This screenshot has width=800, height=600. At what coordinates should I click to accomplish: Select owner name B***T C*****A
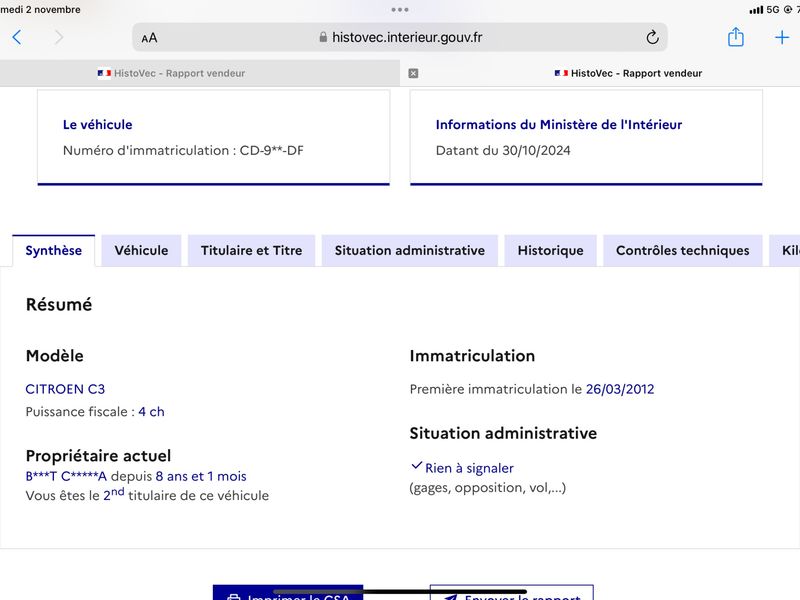pos(66,477)
